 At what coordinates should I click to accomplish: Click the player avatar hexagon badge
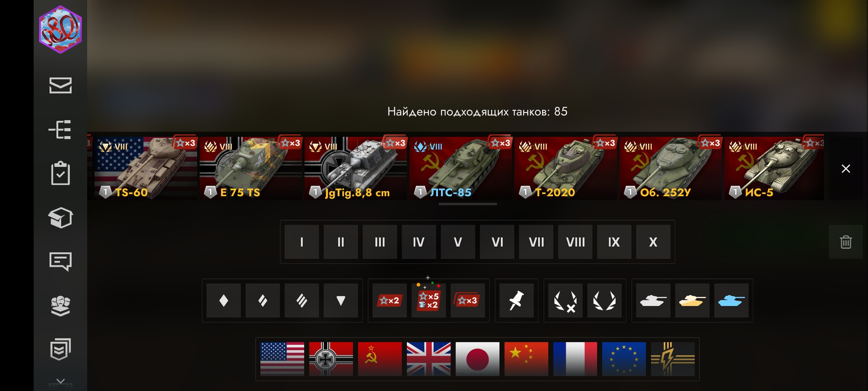[x=60, y=29]
